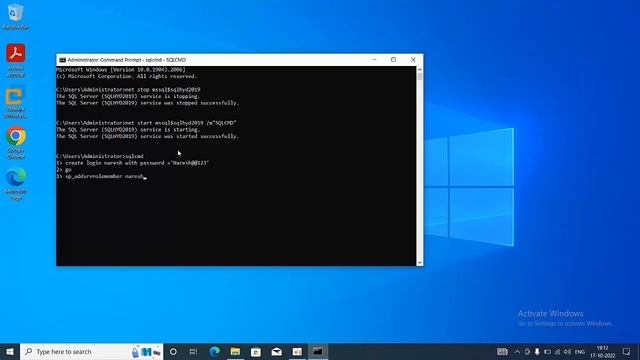
Task: Click the sp_addsrvrolemember command line
Action: 102,176
